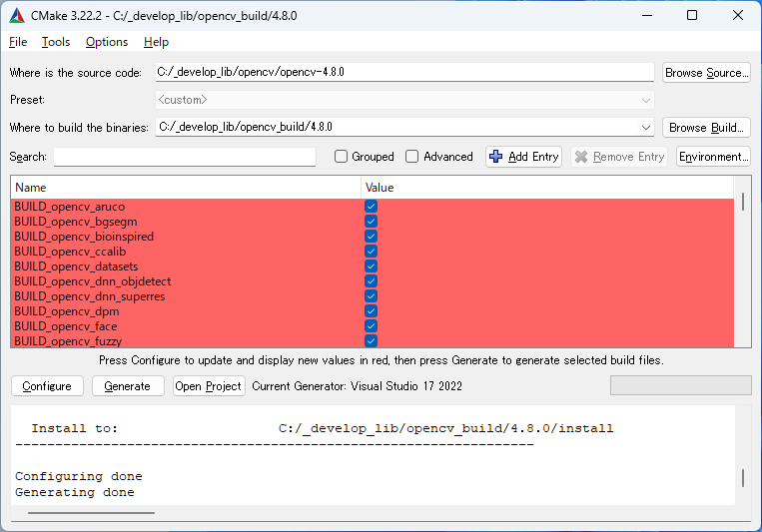Uncheck the BUILD_opencv_bgsegm value checkbox
The height and width of the screenshot is (532, 762).
tap(371, 221)
